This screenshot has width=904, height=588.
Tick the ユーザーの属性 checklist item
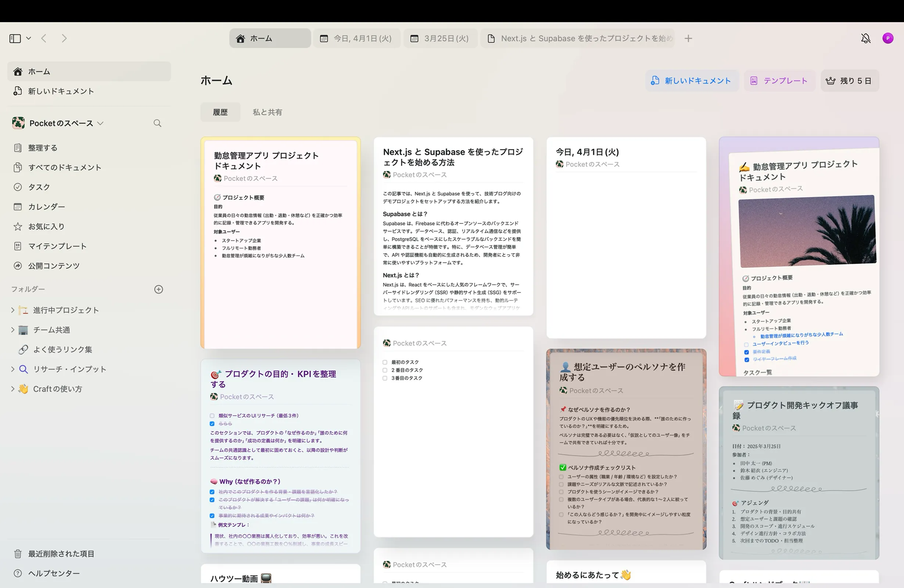tap(561, 477)
